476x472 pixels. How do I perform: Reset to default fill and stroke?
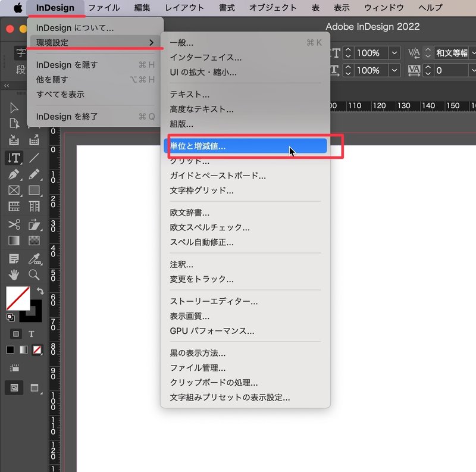(x=10, y=317)
